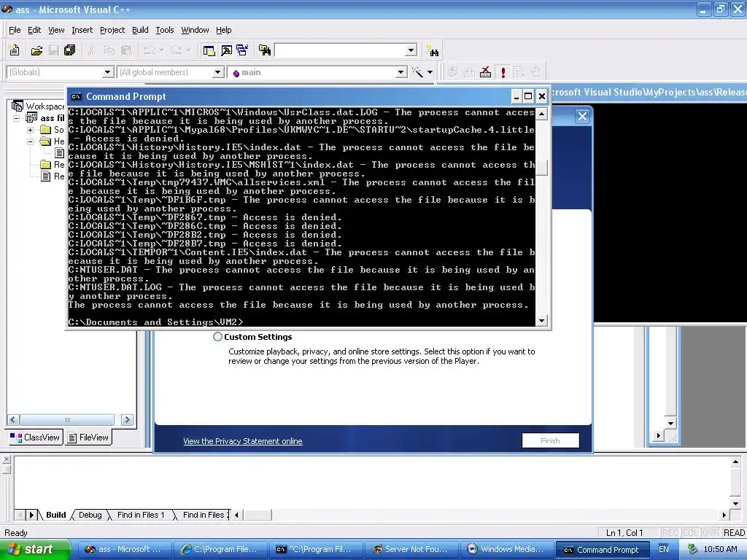Click the red exclamation Execute Program icon

[x=503, y=72]
